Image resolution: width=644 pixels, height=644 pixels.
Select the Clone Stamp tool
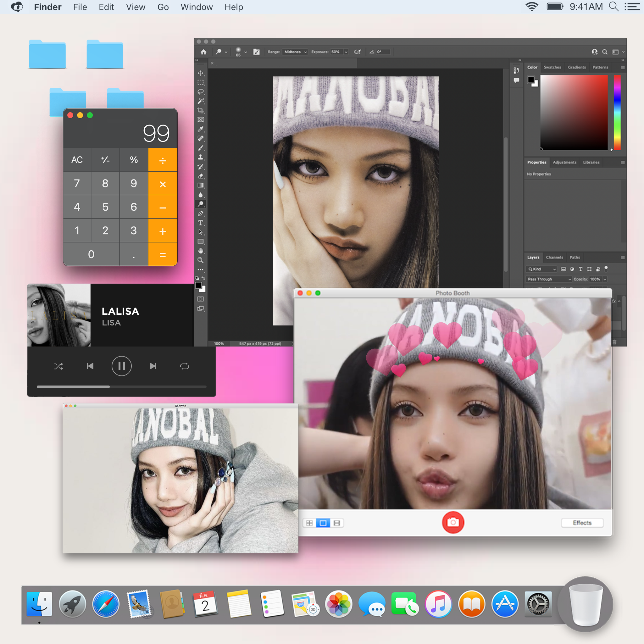point(200,157)
